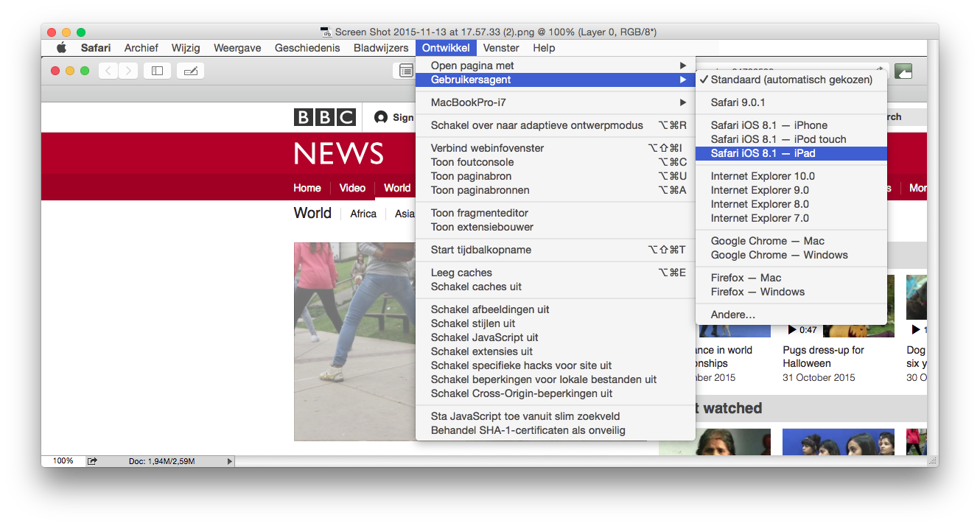Open the Help menu
Image resolution: width=980 pixels, height=526 pixels.
coord(544,48)
